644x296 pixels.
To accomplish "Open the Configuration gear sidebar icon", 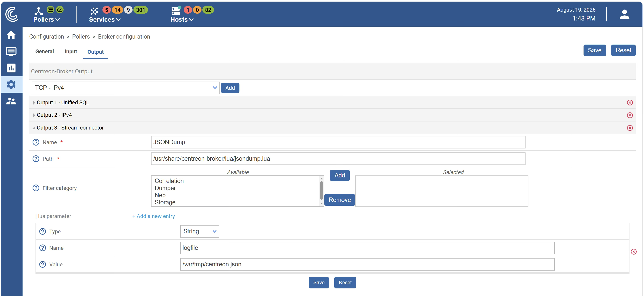I will pyautogui.click(x=11, y=84).
